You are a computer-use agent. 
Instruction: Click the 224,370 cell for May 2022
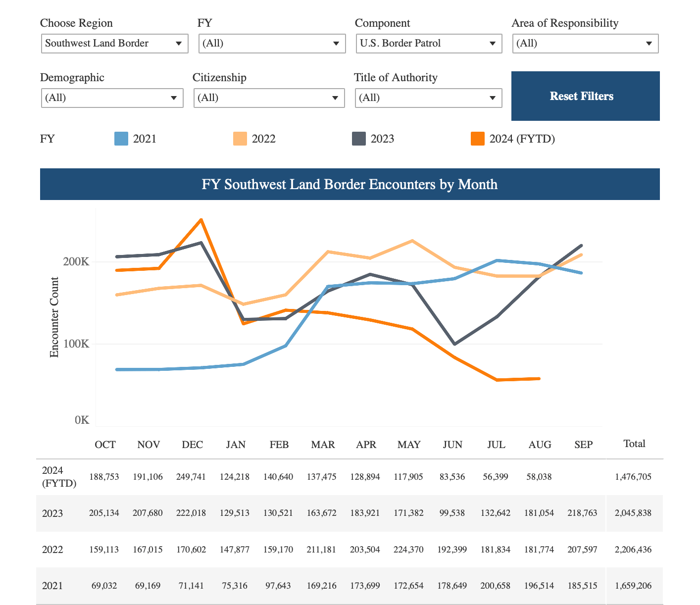point(408,550)
